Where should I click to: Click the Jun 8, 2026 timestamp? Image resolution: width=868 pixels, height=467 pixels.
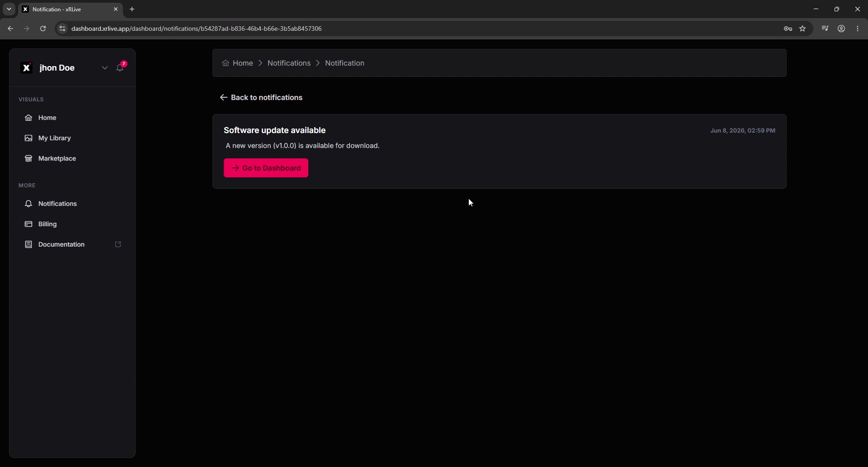(743, 130)
